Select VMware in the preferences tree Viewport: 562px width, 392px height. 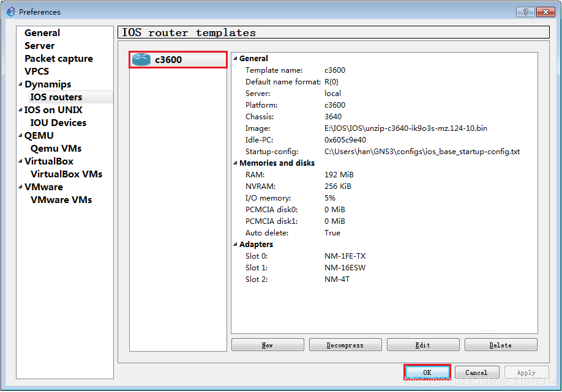click(x=43, y=187)
